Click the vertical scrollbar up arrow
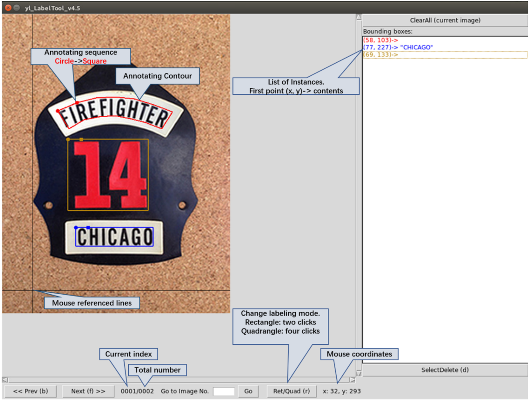Image resolution: width=532 pixels, height=402 pixels. [359, 17]
